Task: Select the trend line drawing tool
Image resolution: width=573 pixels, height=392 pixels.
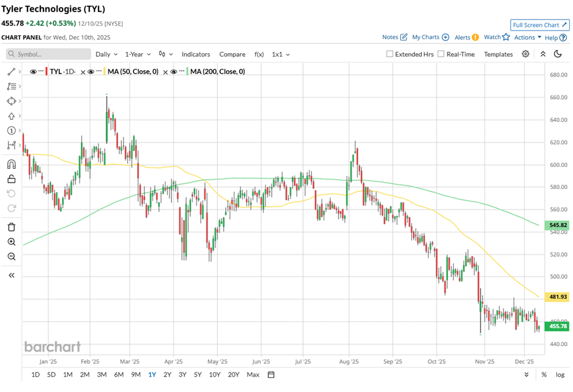Action: tap(11, 72)
